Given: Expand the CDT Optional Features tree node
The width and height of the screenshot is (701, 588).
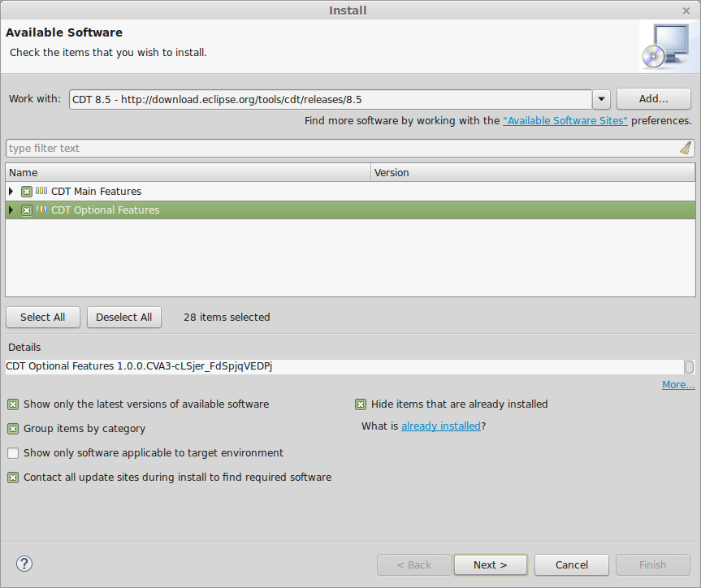Looking at the screenshot, I should (11, 210).
